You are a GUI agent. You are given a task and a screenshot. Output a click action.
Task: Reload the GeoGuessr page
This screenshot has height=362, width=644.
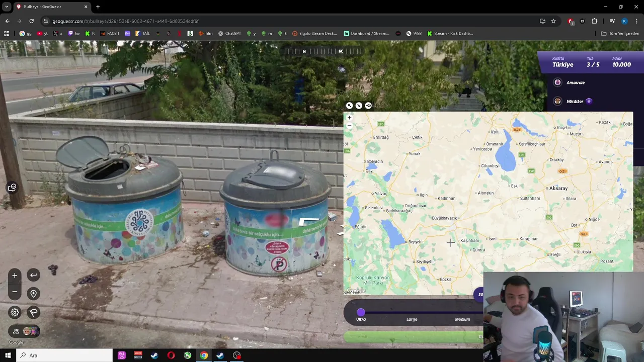pyautogui.click(x=31, y=21)
